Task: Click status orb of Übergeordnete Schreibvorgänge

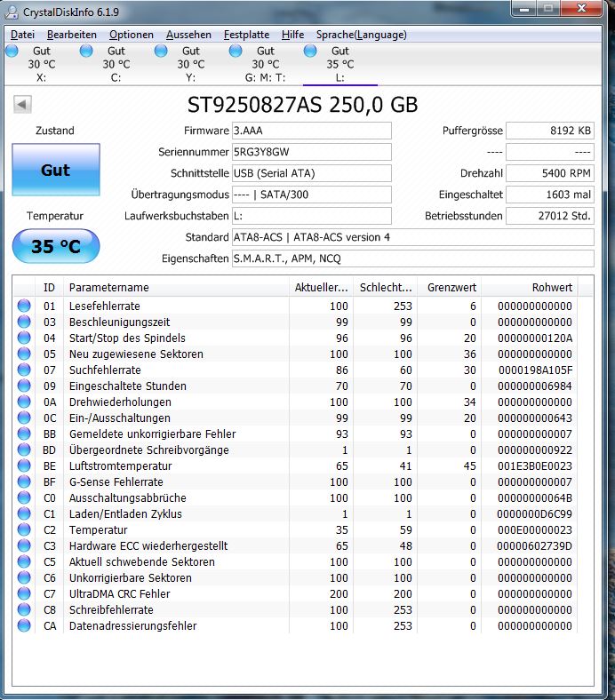Action: [24, 450]
